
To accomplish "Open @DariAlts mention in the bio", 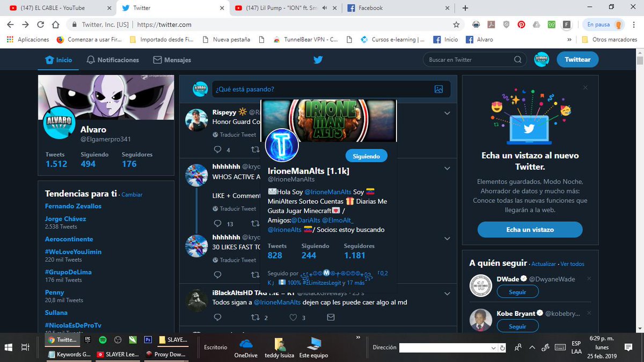I will point(306,220).
